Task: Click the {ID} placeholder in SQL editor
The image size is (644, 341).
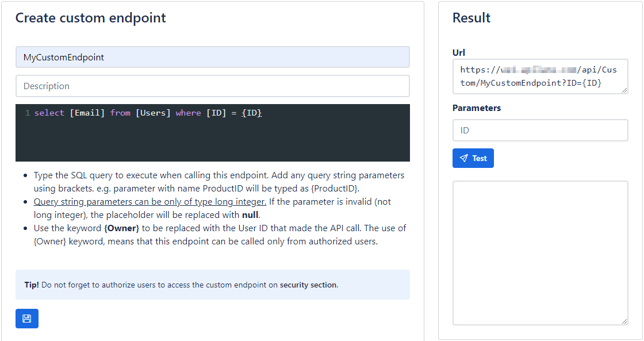Action: pyautogui.click(x=251, y=113)
